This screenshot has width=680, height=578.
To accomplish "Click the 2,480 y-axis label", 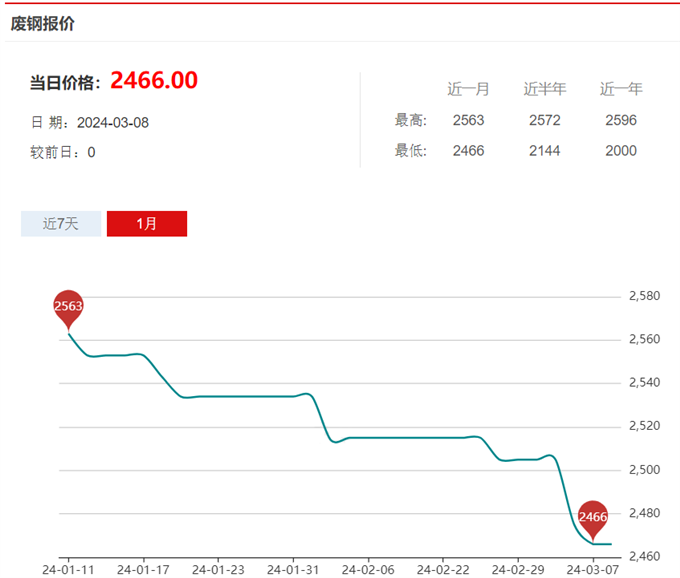I will 644,513.
